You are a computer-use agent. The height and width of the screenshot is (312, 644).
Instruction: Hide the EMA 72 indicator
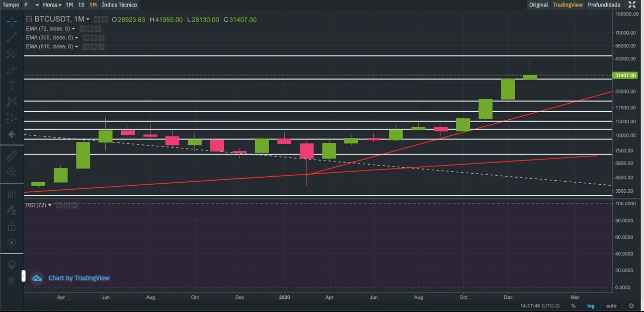coord(83,29)
